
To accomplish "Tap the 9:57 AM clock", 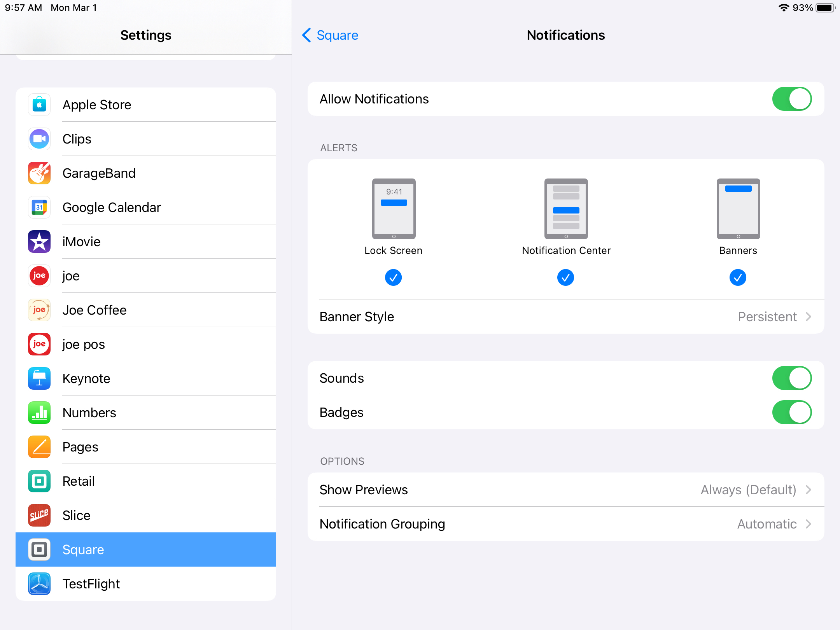I will point(23,8).
